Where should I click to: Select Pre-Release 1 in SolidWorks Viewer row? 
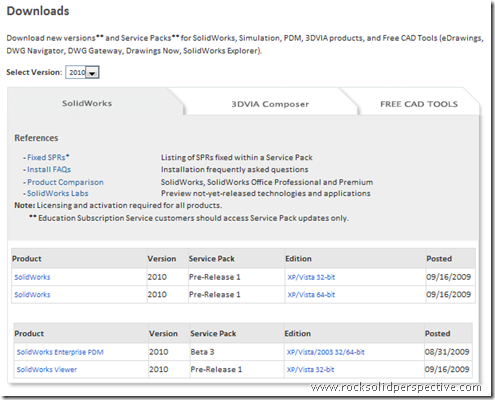216,369
